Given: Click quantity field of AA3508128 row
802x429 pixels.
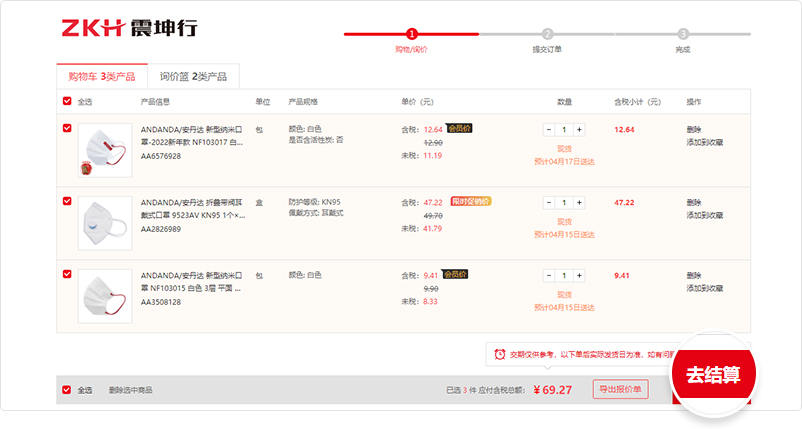Looking at the screenshot, I should coord(564,276).
